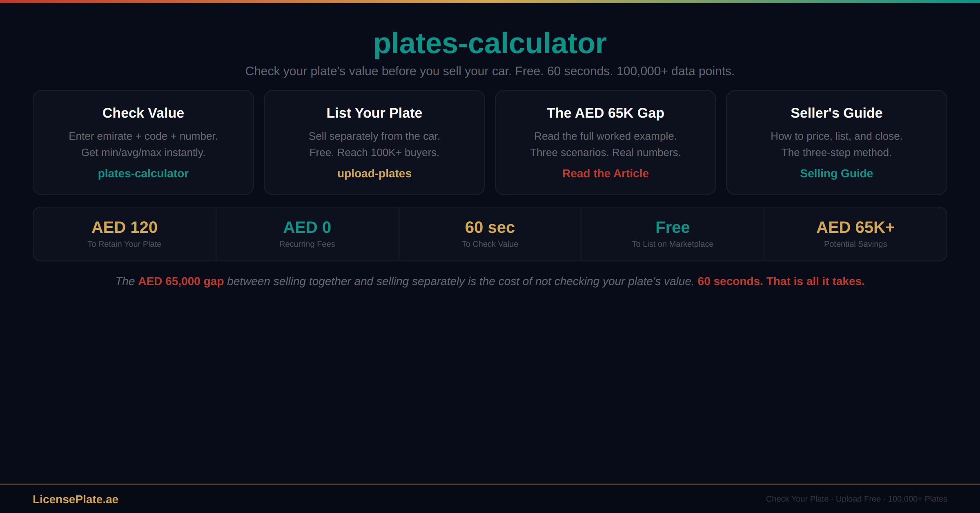Click the upload-plates link
This screenshot has width=980, height=513.
pos(374,174)
